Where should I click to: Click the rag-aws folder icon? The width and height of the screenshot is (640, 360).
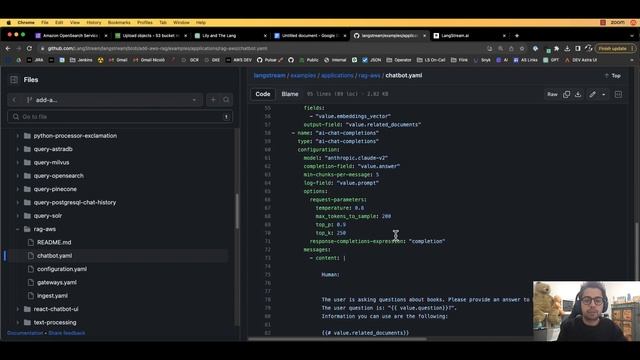click(27, 229)
